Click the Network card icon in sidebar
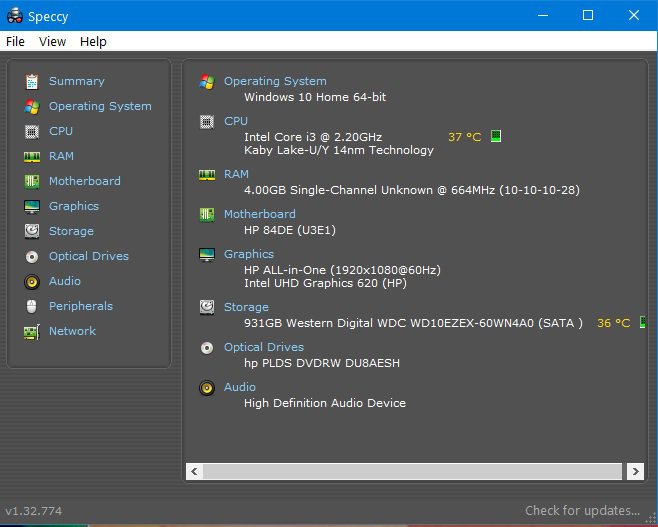 [32, 332]
